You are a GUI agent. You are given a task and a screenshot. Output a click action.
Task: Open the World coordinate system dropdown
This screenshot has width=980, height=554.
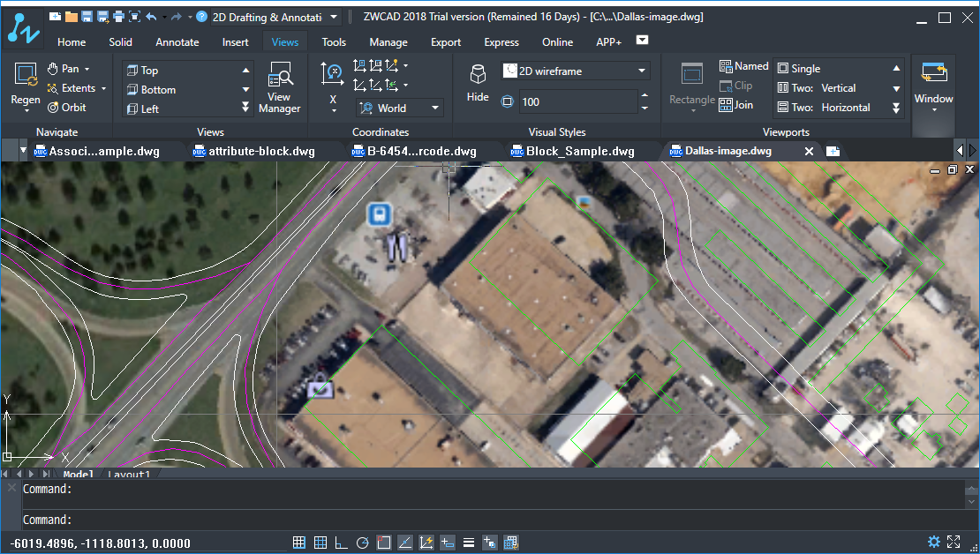coord(435,108)
